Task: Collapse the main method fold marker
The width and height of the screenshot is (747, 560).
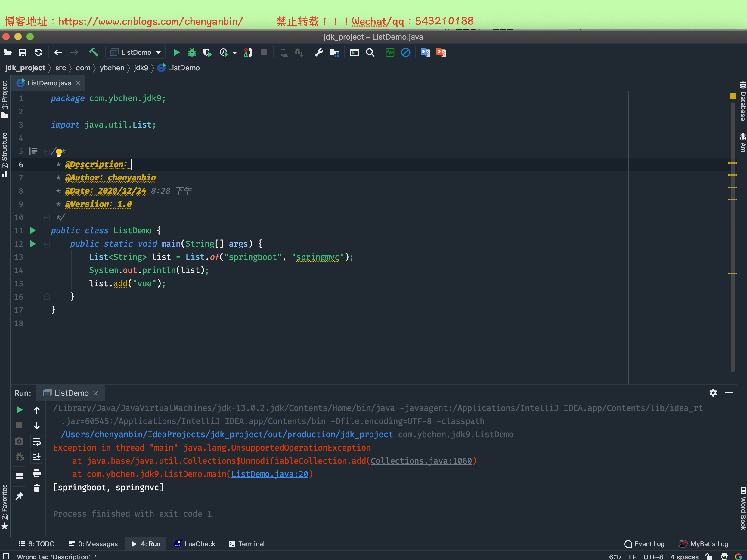Action: [47, 244]
